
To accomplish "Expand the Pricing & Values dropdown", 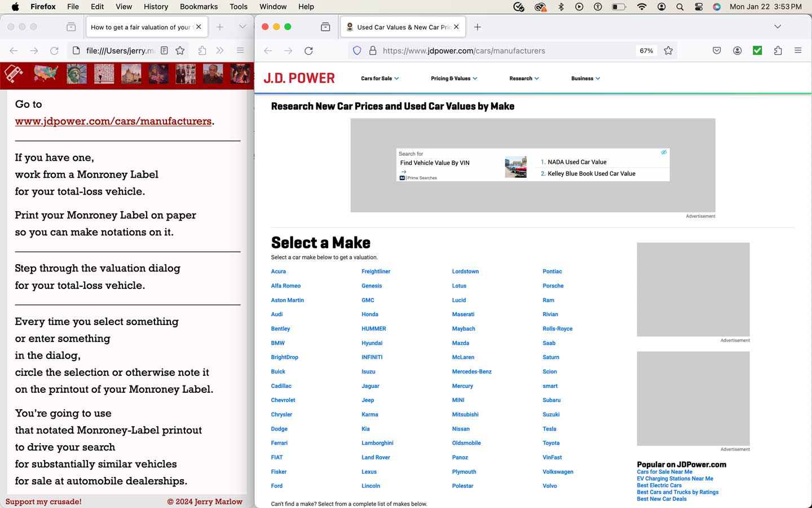I will (453, 78).
